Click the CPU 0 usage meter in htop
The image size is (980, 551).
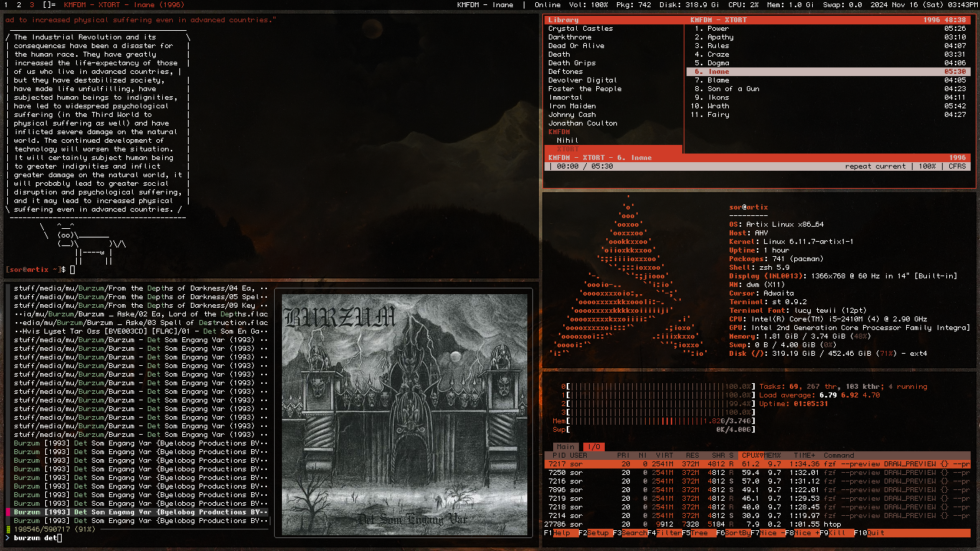pos(659,387)
